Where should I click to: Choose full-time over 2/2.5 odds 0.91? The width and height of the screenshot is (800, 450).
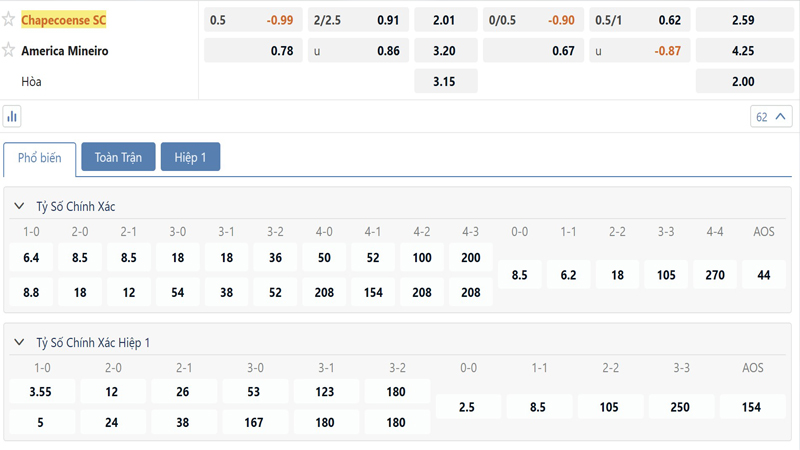(360, 20)
